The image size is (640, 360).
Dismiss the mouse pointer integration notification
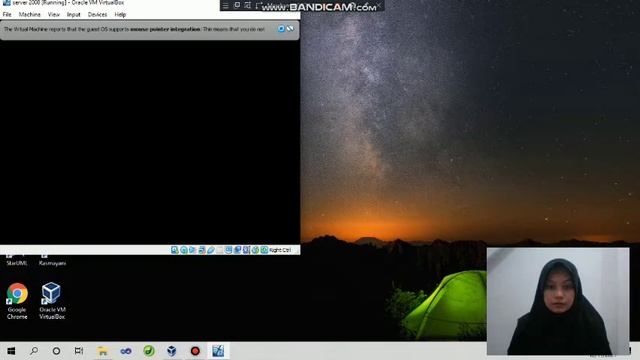point(281,29)
